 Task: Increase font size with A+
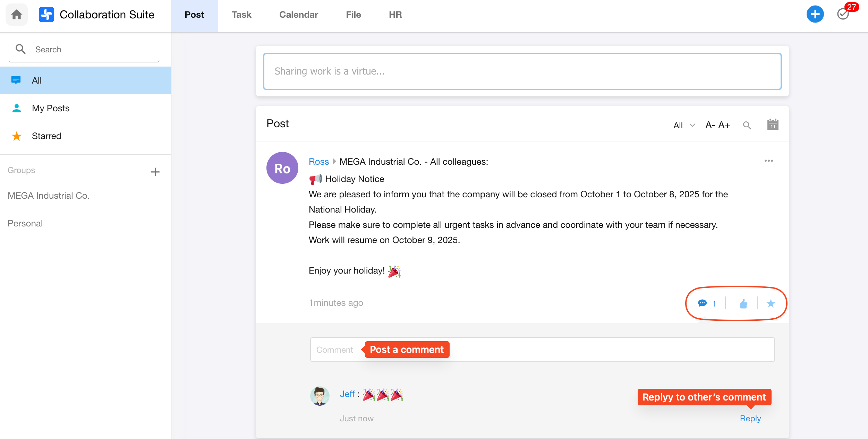pos(724,125)
